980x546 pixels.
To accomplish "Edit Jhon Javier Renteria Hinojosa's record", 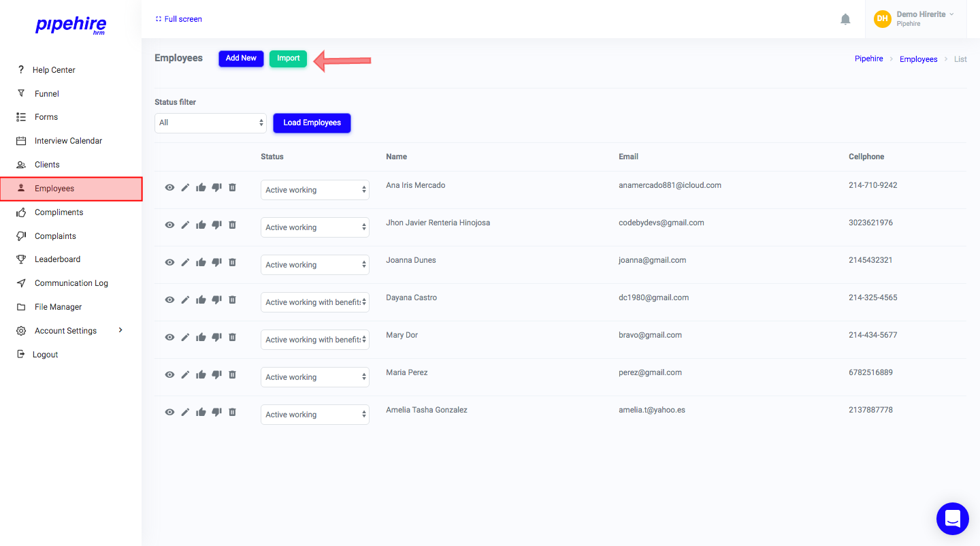I will pos(185,224).
